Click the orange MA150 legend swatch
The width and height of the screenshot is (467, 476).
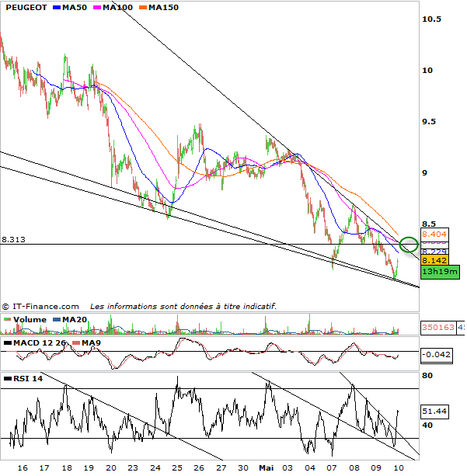tap(144, 8)
